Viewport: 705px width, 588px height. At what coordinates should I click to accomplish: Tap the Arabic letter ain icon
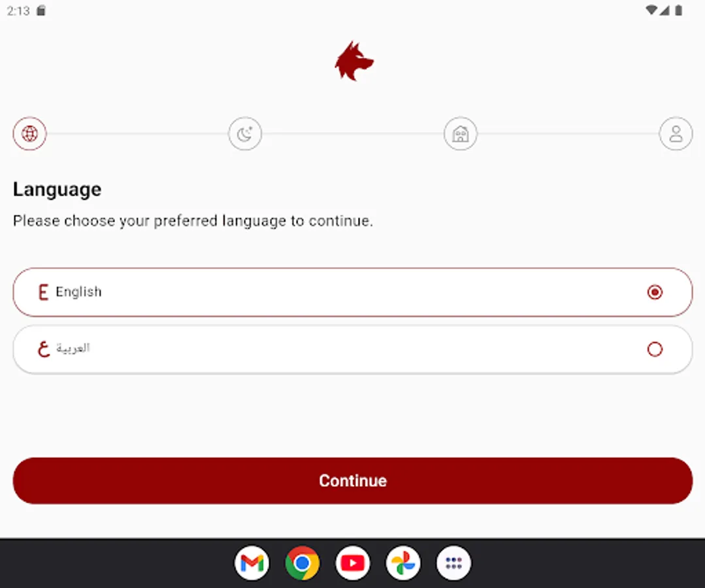[44, 350]
